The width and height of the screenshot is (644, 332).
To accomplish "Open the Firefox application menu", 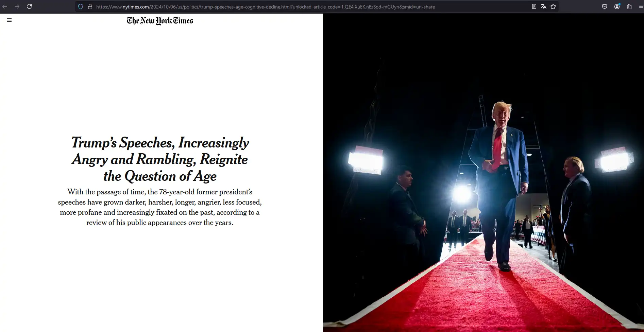I will coord(641,6).
